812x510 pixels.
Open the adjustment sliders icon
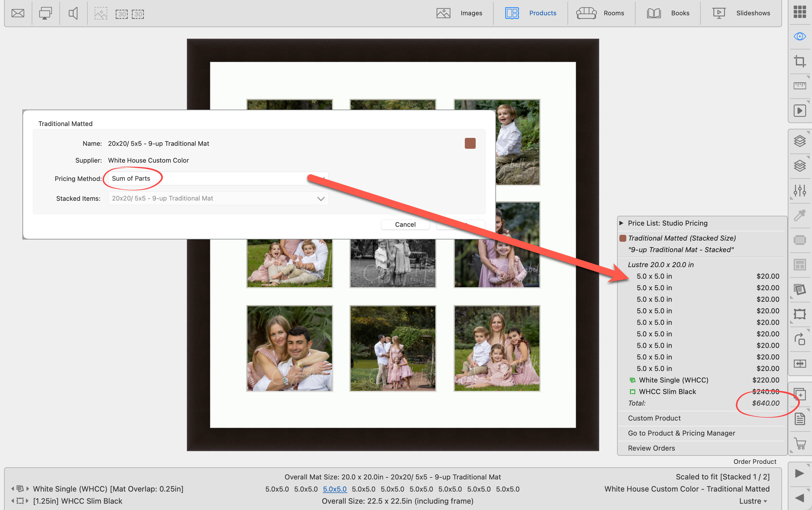point(800,191)
